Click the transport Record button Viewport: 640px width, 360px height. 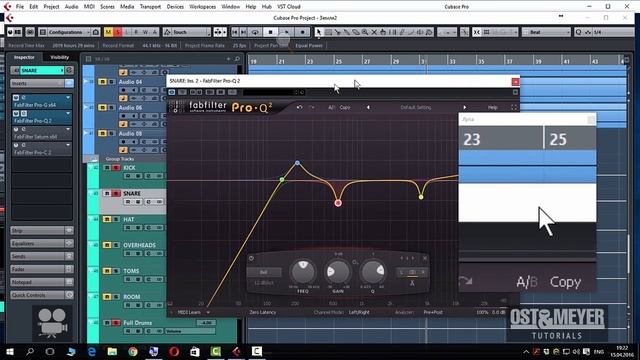(x=302, y=32)
